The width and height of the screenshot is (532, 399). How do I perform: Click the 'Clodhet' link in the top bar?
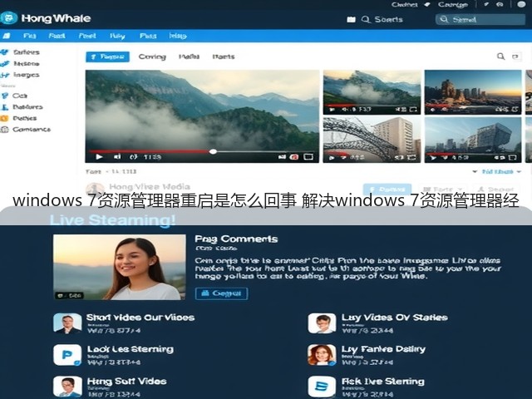click(405, 4)
